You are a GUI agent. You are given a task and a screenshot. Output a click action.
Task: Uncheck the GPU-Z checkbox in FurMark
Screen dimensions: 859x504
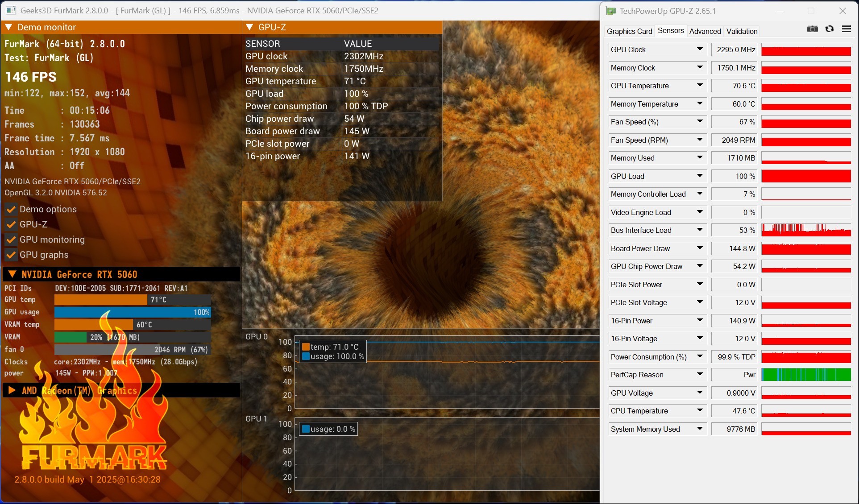[11, 224]
